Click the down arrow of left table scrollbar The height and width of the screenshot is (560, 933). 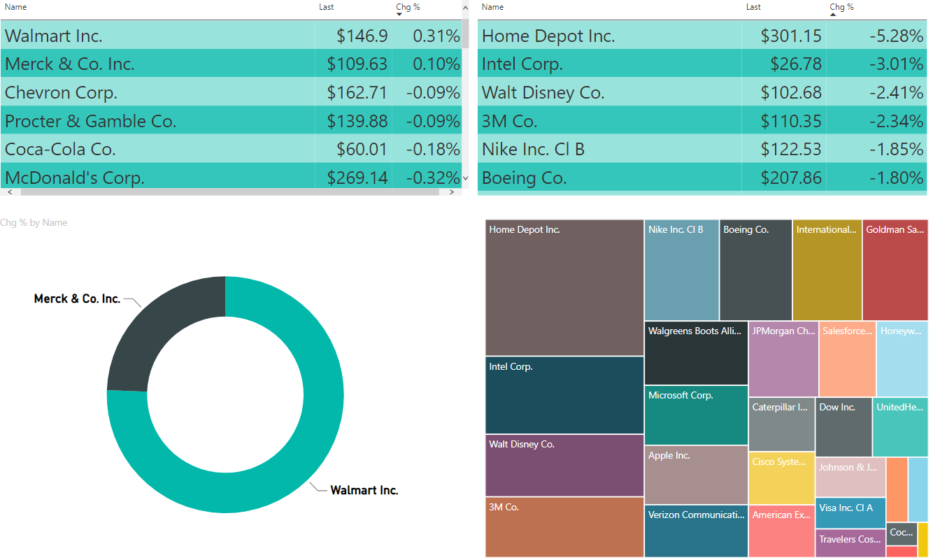(465, 179)
